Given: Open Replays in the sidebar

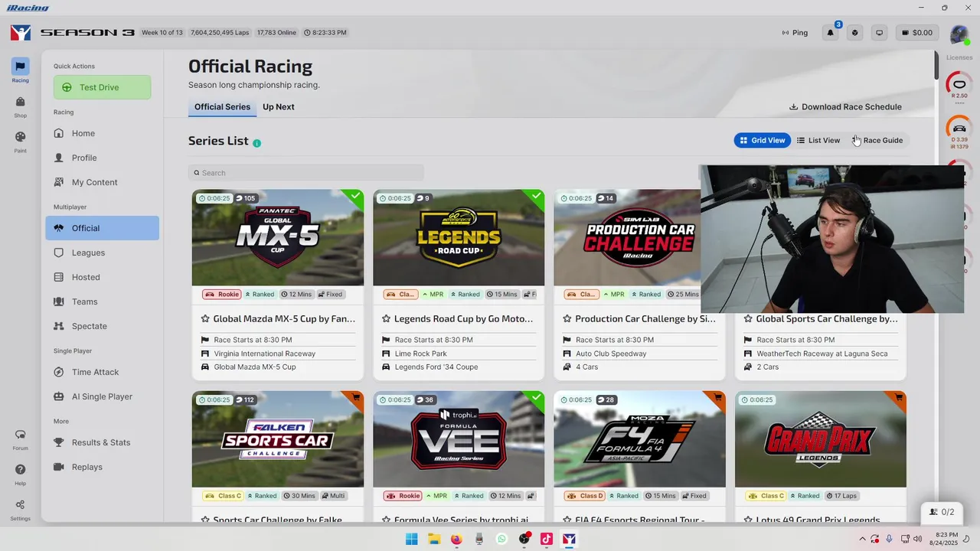Looking at the screenshot, I should pyautogui.click(x=103, y=467).
